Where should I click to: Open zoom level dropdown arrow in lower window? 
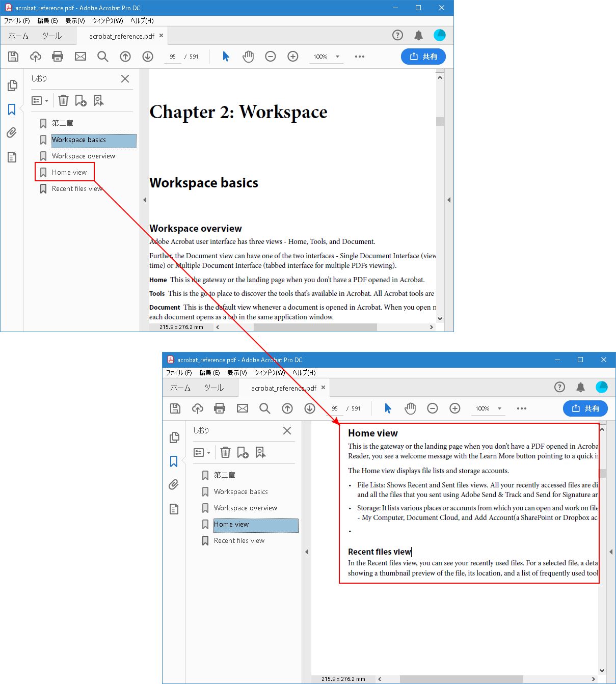click(499, 408)
